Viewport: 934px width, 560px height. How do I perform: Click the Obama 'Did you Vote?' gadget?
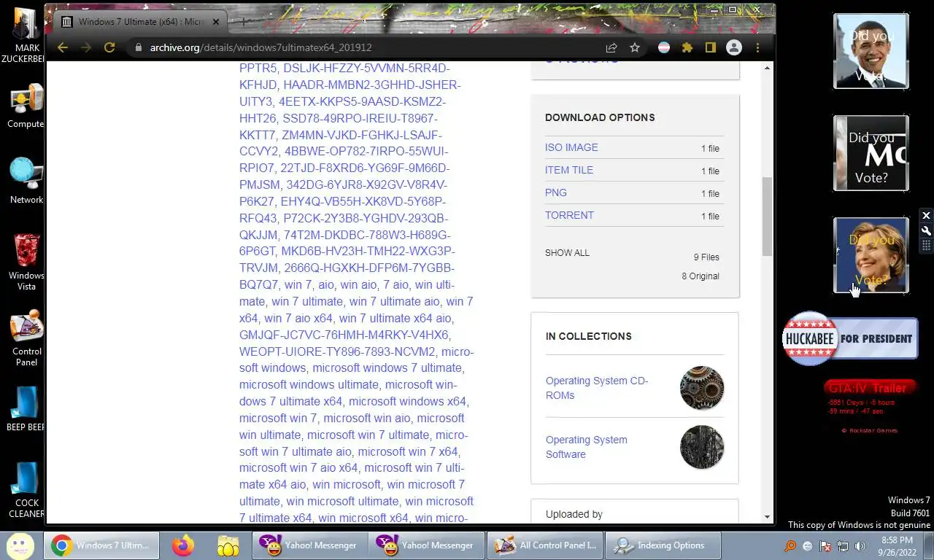pyautogui.click(x=871, y=51)
